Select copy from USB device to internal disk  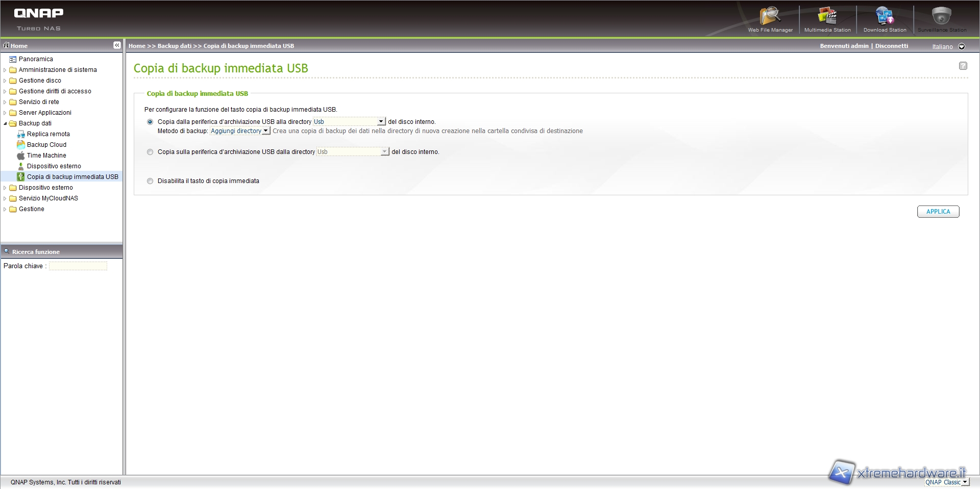point(150,122)
